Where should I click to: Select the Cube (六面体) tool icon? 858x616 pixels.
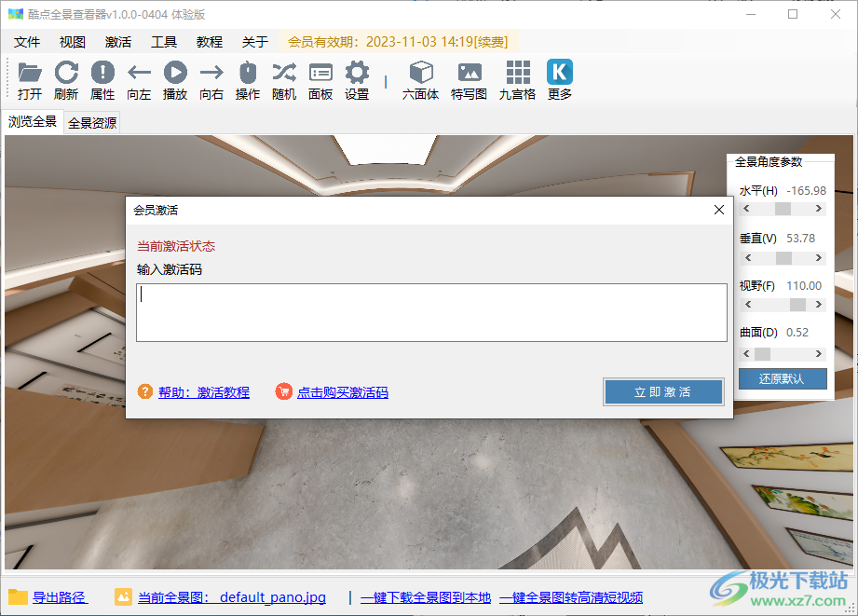pyautogui.click(x=421, y=73)
